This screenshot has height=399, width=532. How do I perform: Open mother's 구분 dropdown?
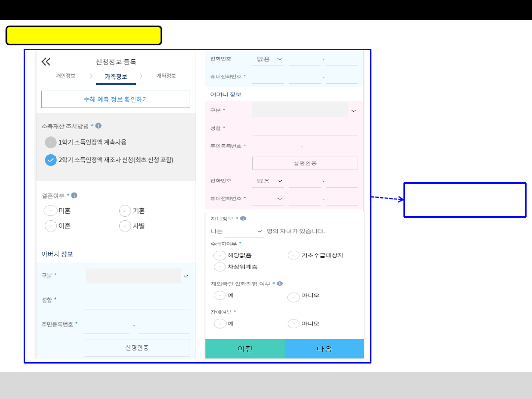coord(305,110)
